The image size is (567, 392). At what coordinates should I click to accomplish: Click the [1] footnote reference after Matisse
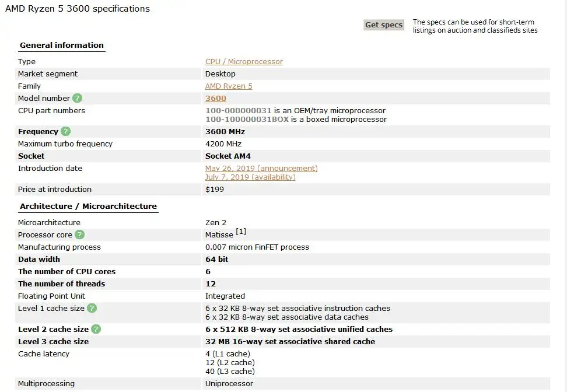click(x=241, y=232)
